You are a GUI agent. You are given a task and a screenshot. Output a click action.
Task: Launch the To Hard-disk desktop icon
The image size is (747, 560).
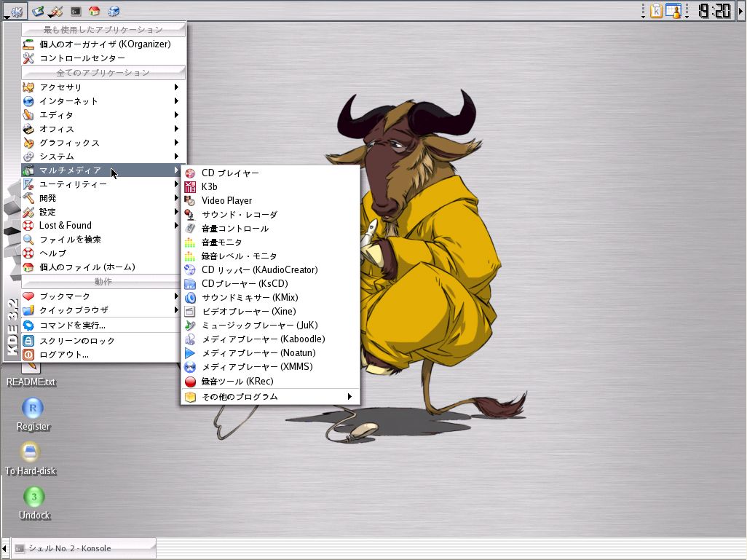tap(31, 459)
